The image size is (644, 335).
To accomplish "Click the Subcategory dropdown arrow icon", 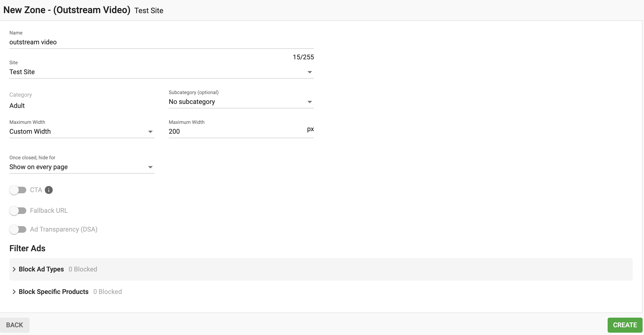I will coord(310,102).
